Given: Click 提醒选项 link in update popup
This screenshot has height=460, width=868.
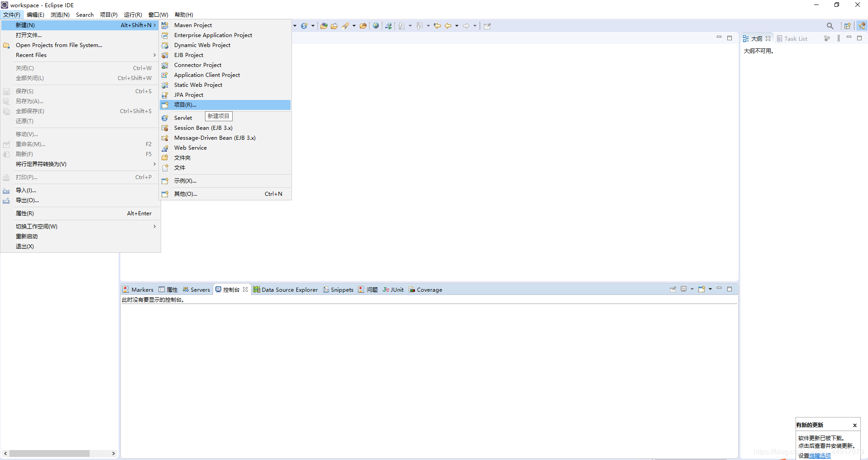Looking at the screenshot, I should click(820, 456).
